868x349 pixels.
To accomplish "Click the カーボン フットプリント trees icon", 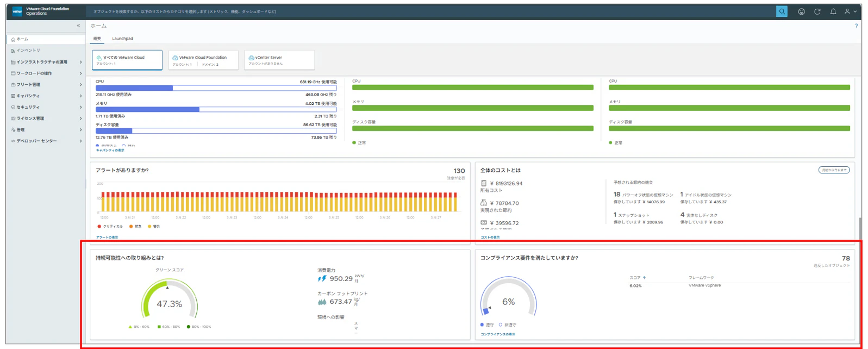I will point(322,302).
